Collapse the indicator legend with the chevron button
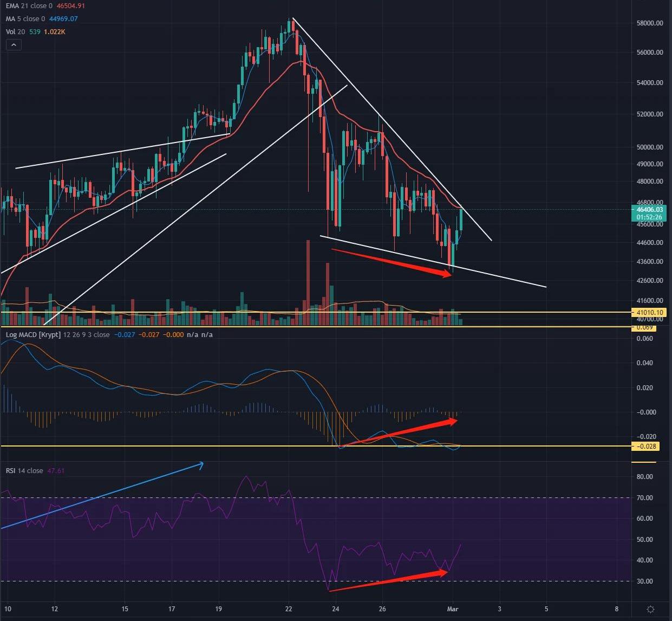672x621 pixels. [x=13, y=46]
